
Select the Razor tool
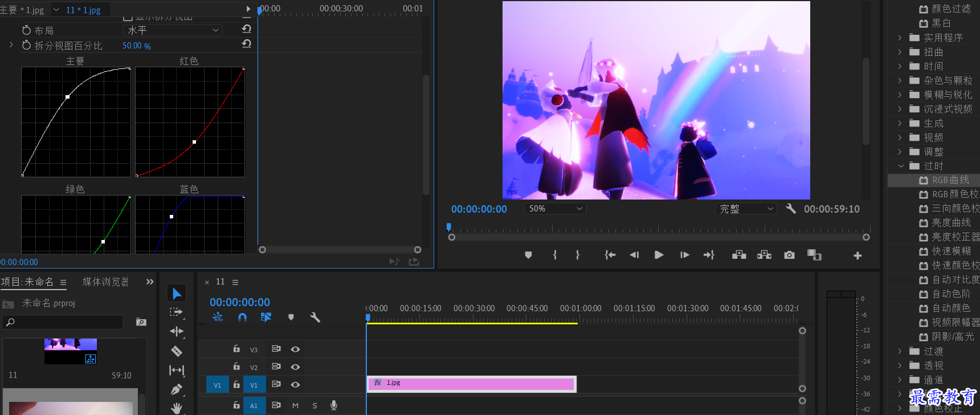click(x=177, y=351)
